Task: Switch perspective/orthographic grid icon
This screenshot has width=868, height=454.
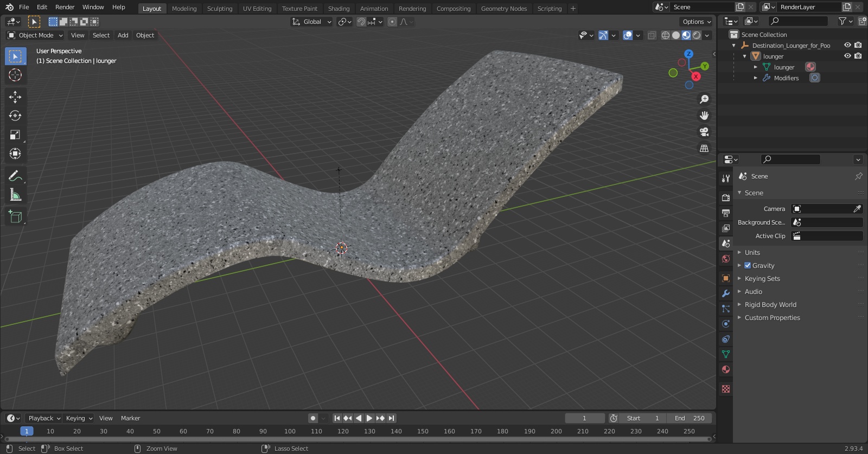Action: coord(704,148)
